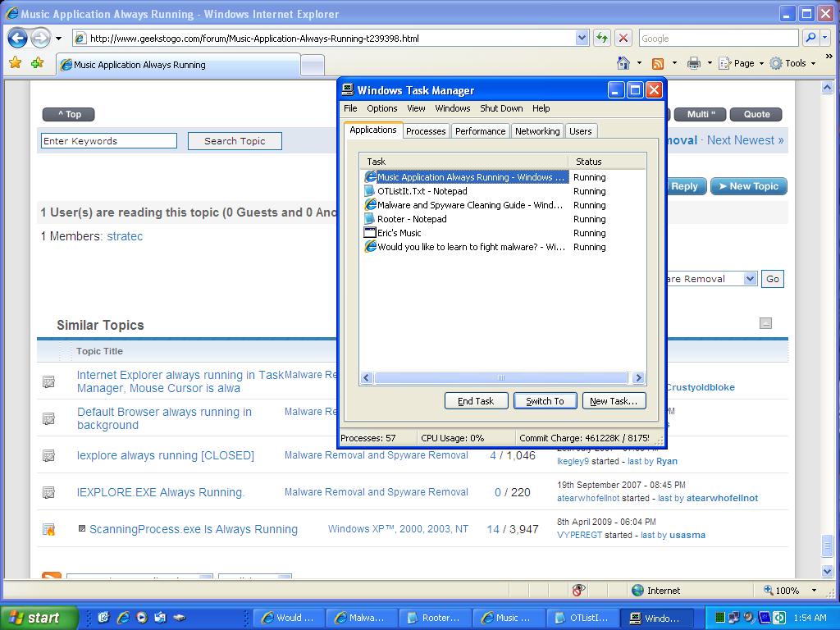Screen dimensions: 840x630
Task: Open the Page menu in IE command bar
Action: click(x=741, y=63)
